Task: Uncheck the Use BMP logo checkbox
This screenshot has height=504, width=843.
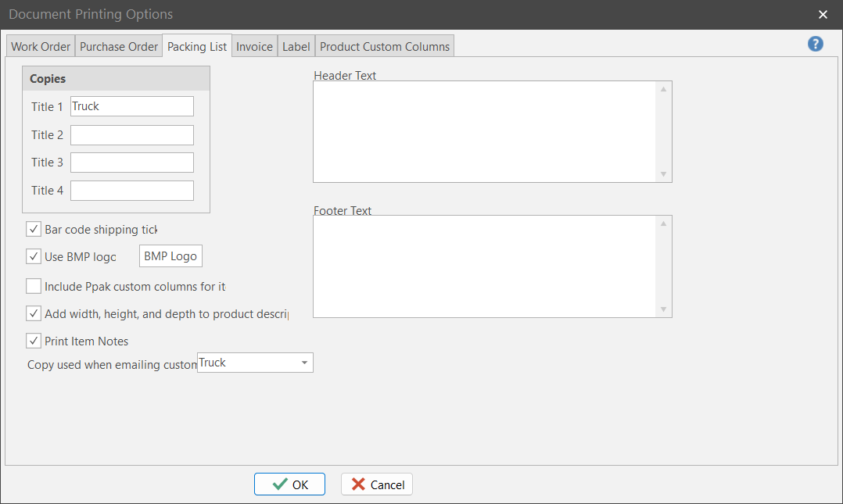Action: (x=34, y=256)
